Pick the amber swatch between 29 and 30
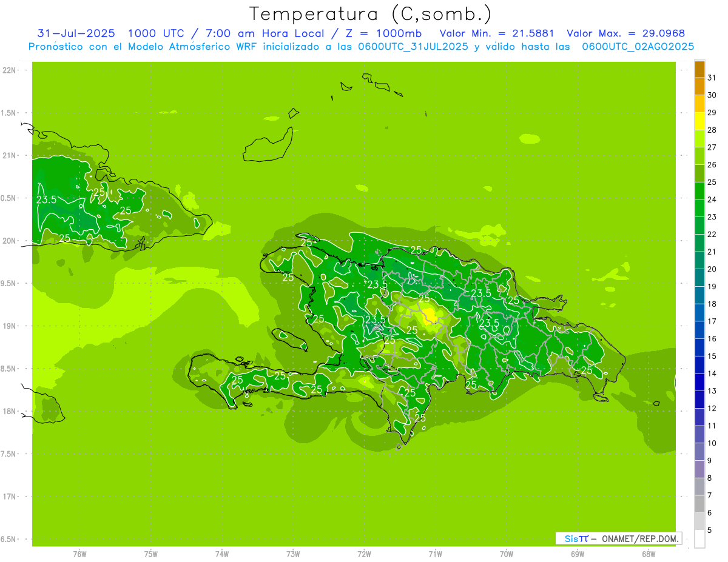 (699, 104)
